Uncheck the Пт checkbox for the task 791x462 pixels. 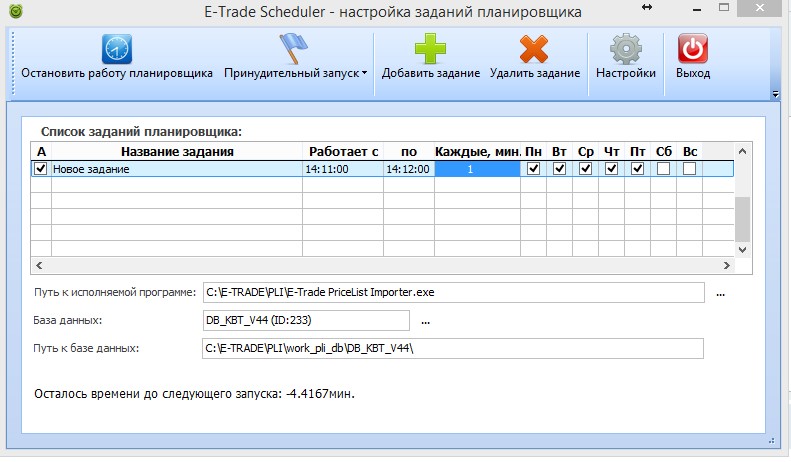[638, 168]
